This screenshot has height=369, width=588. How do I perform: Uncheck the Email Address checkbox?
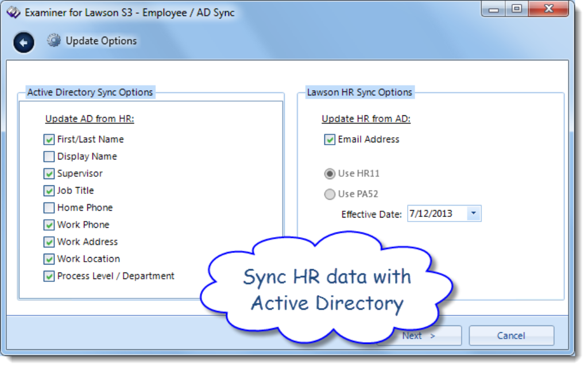330,139
